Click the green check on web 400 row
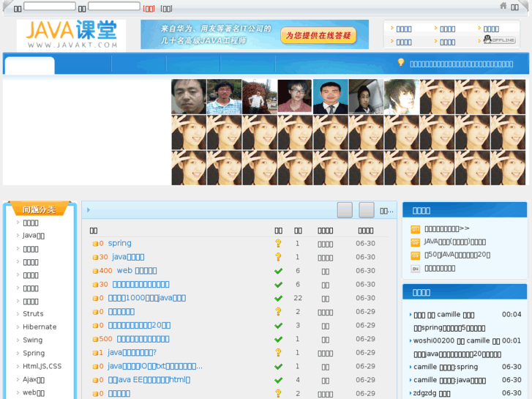 click(x=279, y=271)
